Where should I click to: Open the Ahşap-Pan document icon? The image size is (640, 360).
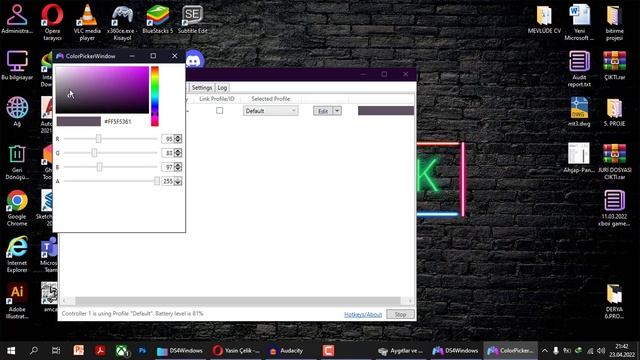tap(579, 158)
